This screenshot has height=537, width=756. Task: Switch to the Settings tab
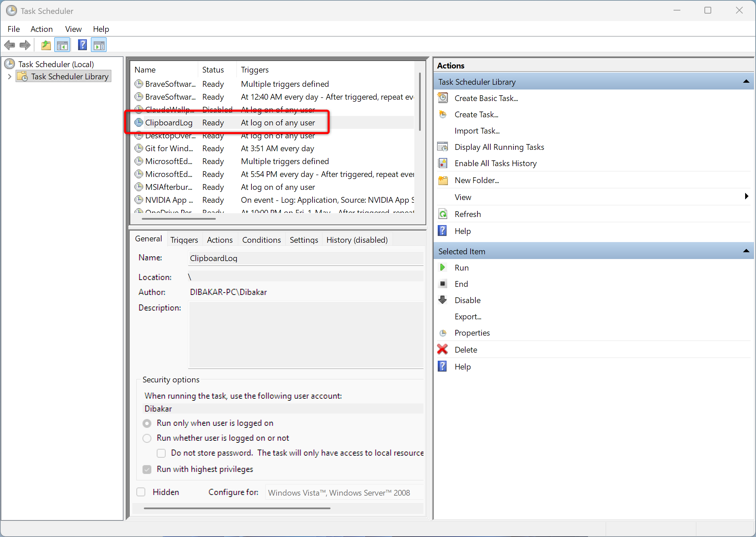(x=304, y=240)
